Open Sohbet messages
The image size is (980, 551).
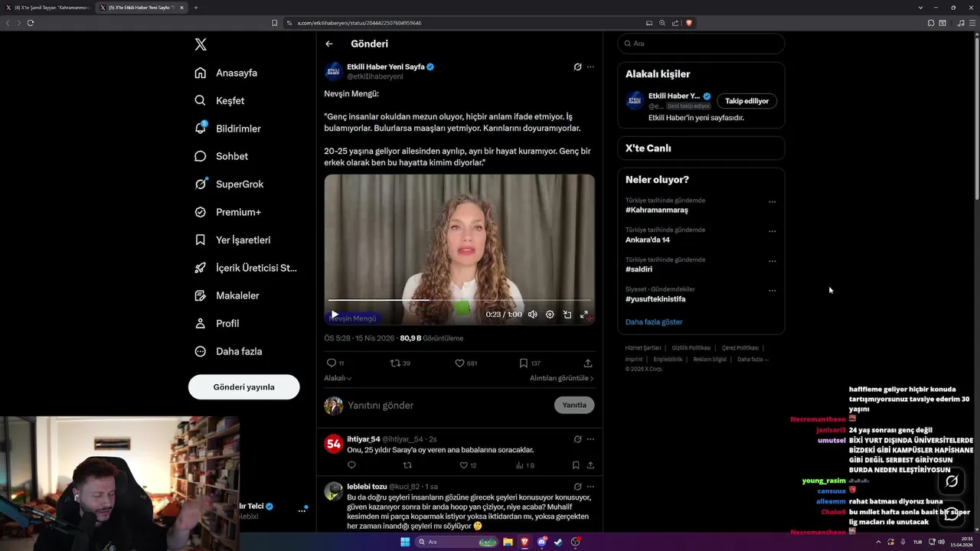(x=221, y=156)
